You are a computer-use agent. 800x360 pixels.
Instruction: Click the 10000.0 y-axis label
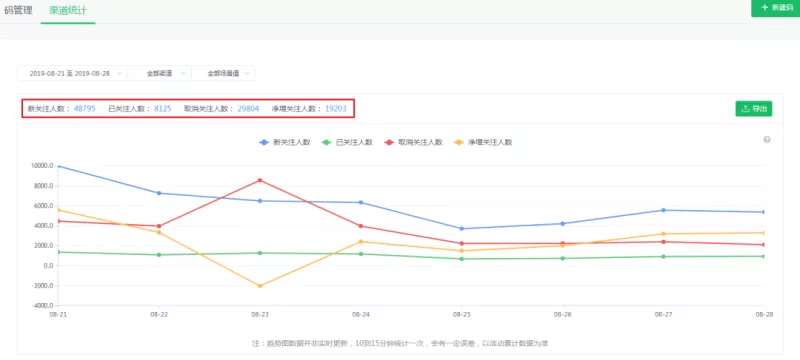click(x=42, y=166)
